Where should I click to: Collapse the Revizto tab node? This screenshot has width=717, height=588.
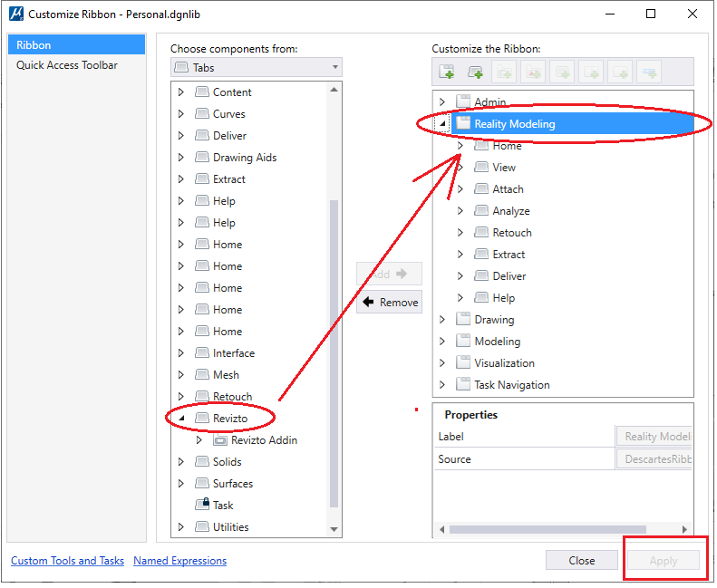coord(181,419)
